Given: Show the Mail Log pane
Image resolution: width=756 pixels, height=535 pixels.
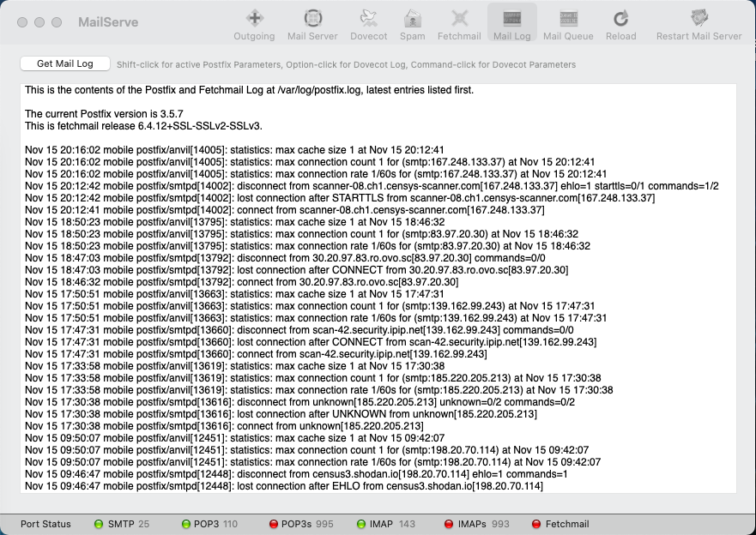Looking at the screenshot, I should [x=511, y=24].
